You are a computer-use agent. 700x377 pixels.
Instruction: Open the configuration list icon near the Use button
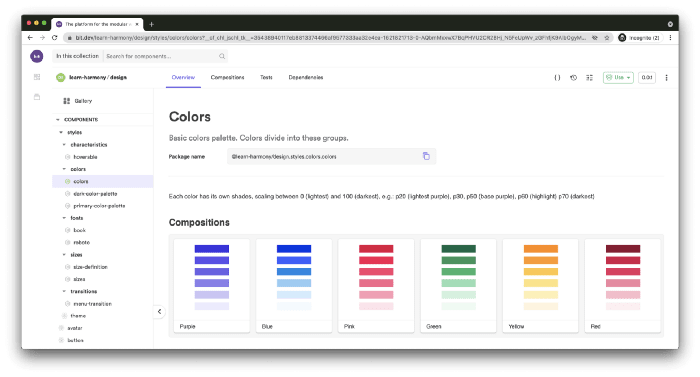point(590,78)
